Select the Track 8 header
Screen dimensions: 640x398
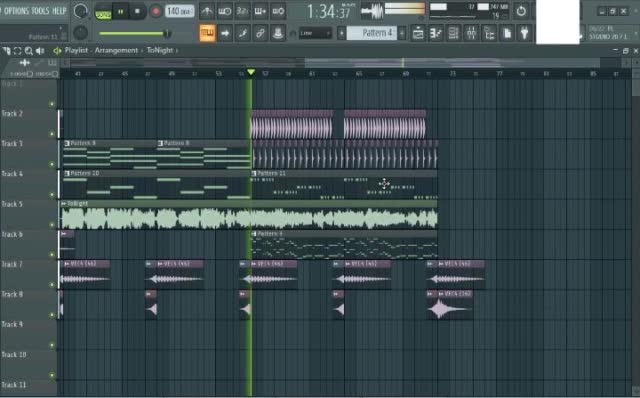[29, 305]
